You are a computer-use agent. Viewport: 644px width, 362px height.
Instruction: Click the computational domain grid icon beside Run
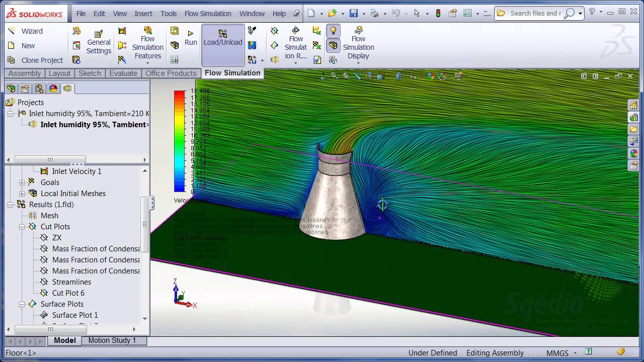175,31
